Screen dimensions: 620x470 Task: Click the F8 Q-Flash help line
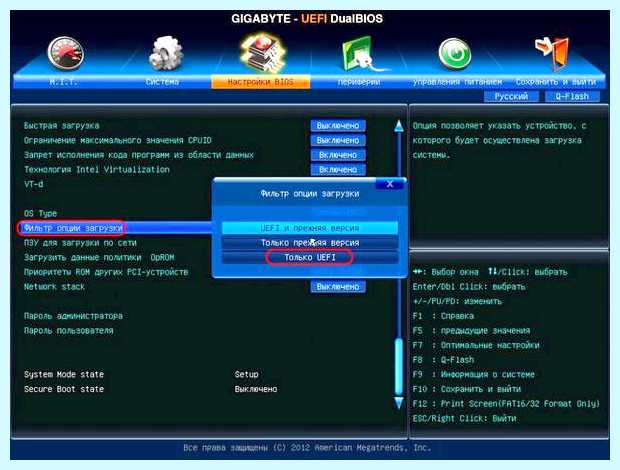tap(443, 360)
